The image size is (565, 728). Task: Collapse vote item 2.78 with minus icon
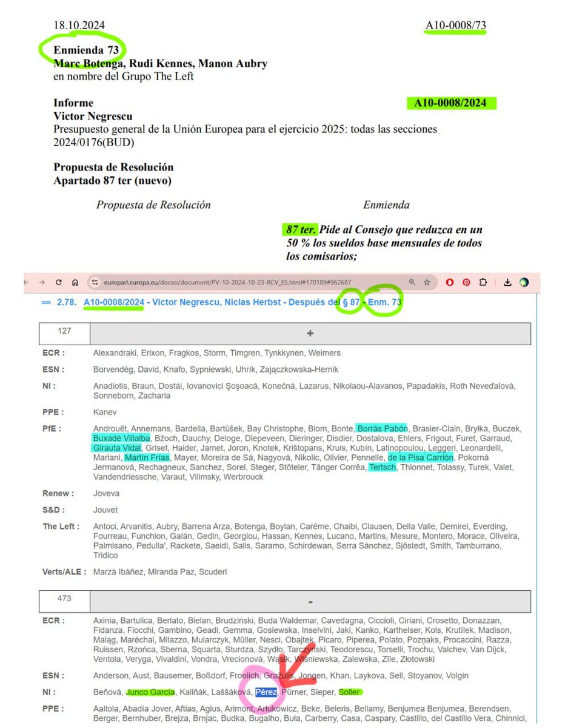coord(46,302)
